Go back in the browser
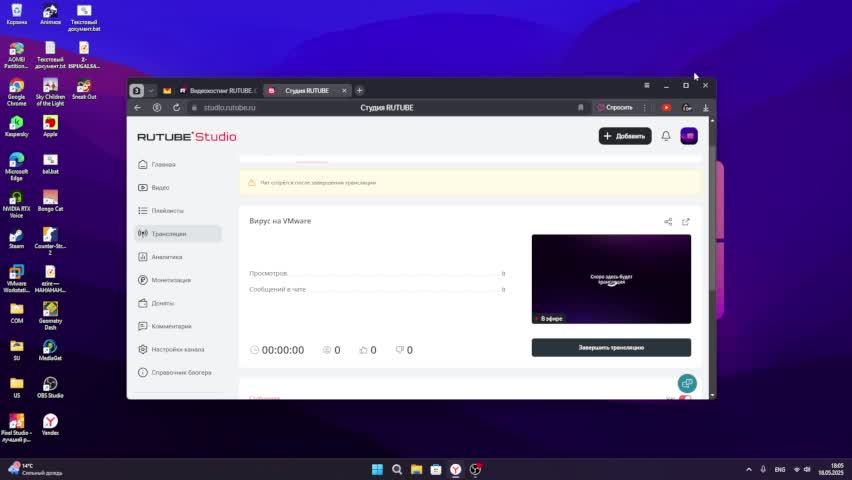852x480 pixels. click(137, 108)
